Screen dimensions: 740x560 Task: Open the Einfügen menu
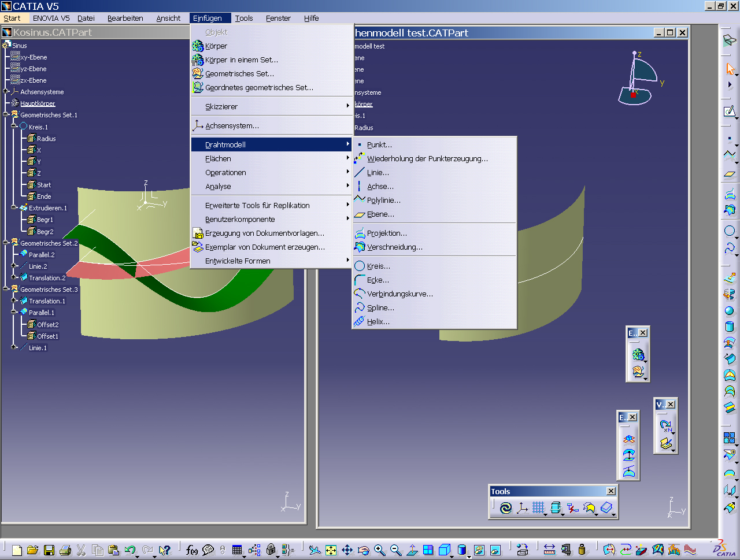208,18
